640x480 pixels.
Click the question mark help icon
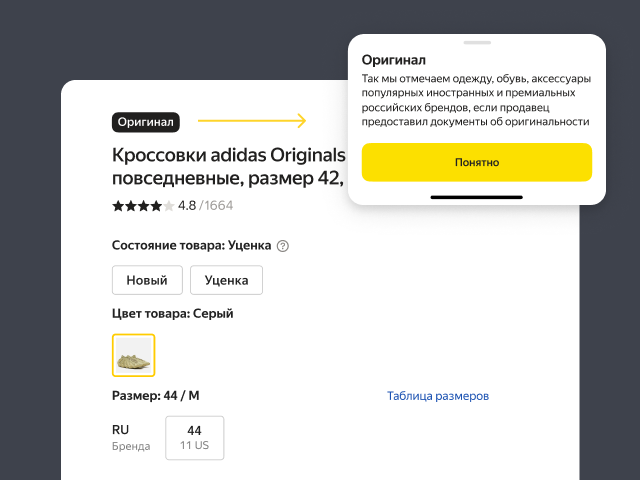click(x=283, y=246)
